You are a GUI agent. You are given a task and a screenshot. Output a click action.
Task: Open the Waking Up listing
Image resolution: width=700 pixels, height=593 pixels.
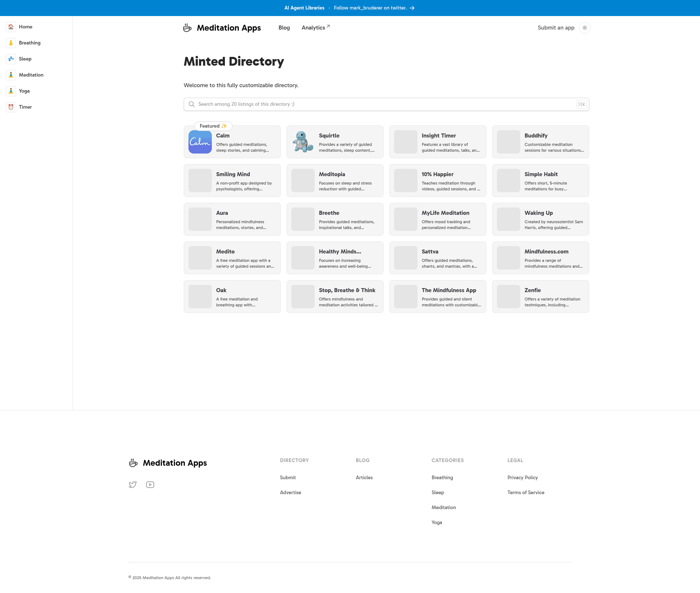coord(541,219)
